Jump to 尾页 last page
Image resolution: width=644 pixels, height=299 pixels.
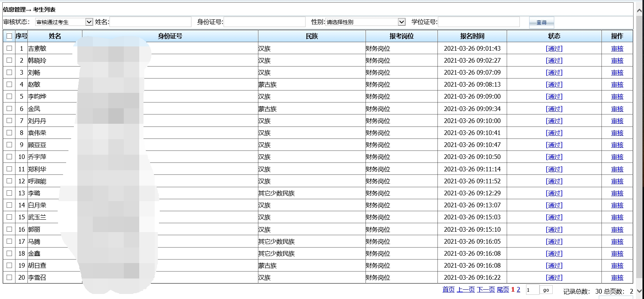(x=502, y=290)
